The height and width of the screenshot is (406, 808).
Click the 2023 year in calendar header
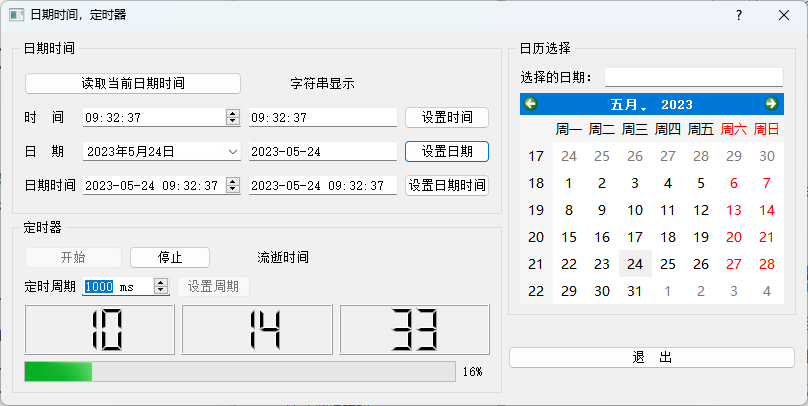tap(677, 105)
